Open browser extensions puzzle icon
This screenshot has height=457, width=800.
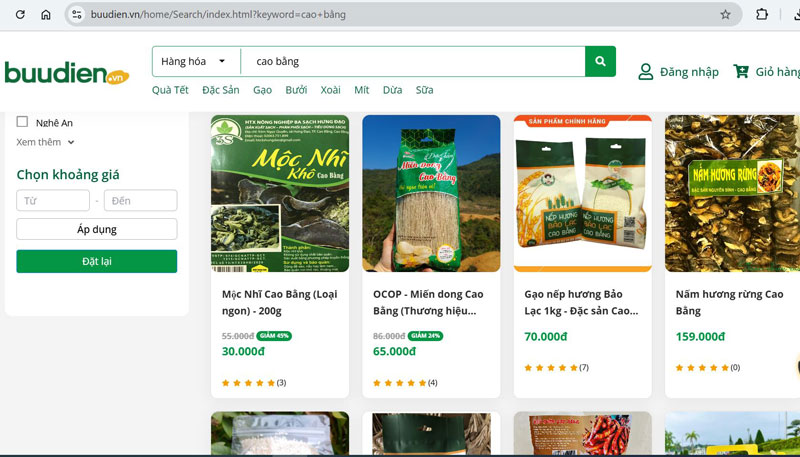click(762, 15)
